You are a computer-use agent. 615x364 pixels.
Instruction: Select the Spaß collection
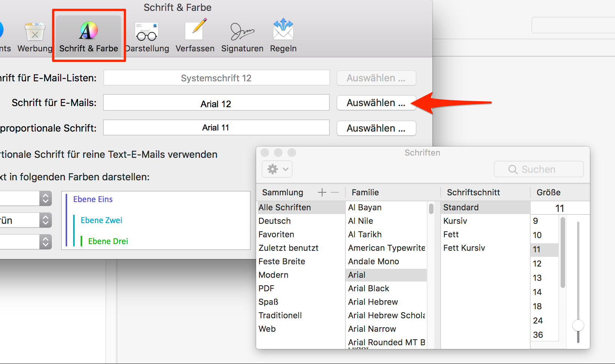301,302
